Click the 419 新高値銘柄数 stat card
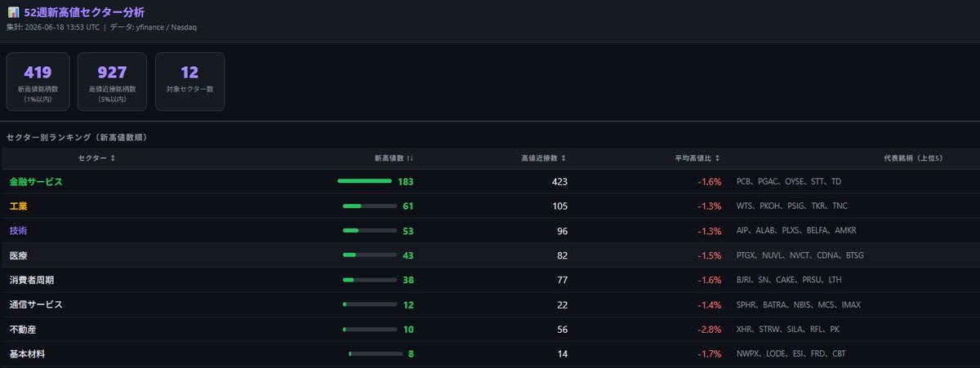Viewport: 980px width, 368px height. (38, 82)
